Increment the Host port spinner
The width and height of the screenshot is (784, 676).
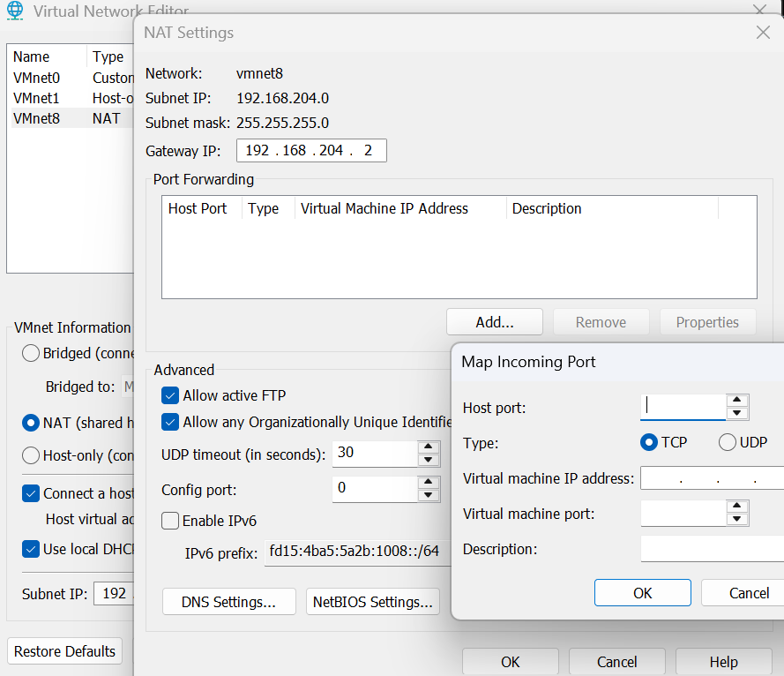736,402
